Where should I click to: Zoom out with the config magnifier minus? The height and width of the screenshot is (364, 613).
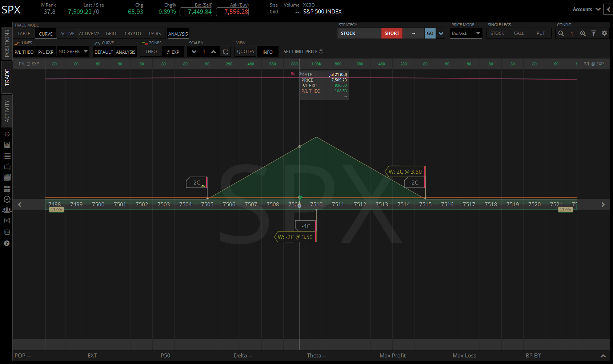(561, 33)
